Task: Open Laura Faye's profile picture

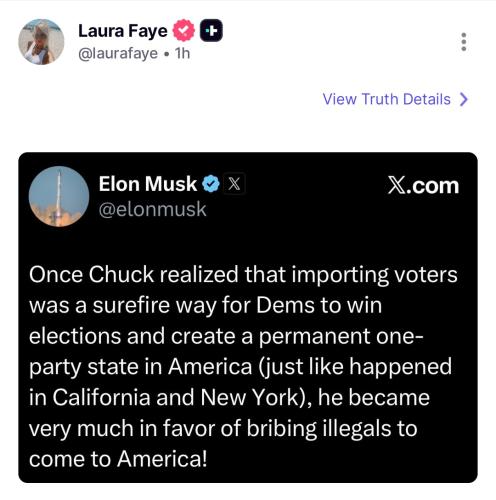Action: (x=41, y=42)
